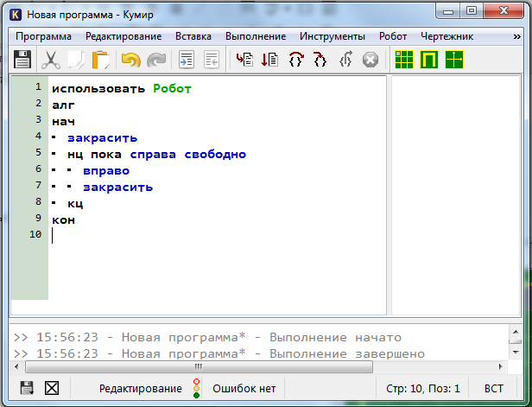532x407 pixels.
Task: Maximize the Kumir window
Action: coord(472,10)
